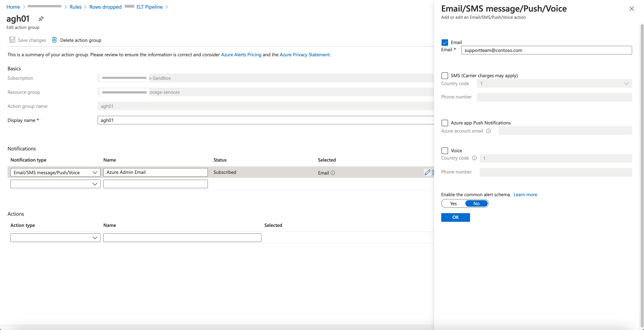Enable the SMS checkbox

coord(445,76)
